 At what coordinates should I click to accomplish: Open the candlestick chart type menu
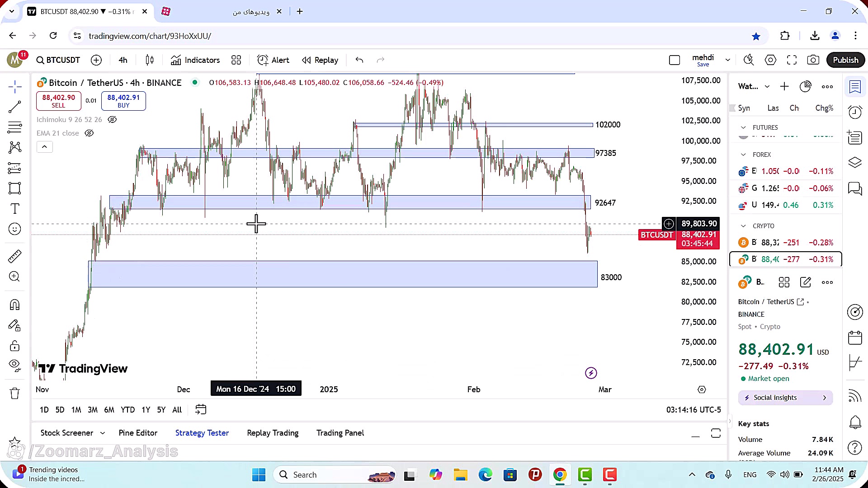pyautogui.click(x=150, y=60)
